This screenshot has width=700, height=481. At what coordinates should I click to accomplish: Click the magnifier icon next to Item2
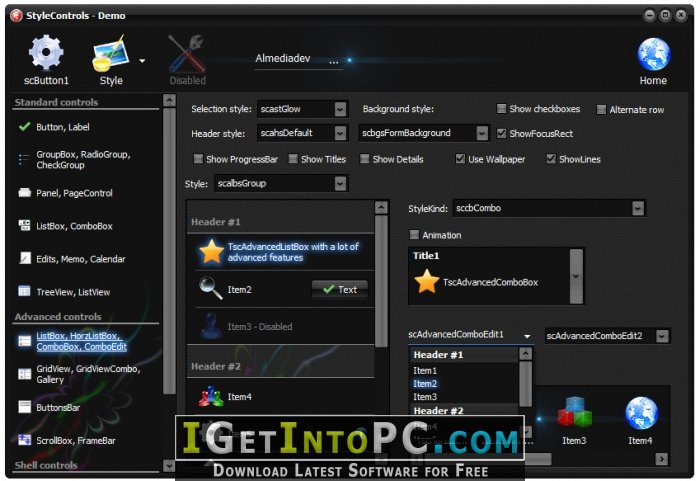point(211,289)
